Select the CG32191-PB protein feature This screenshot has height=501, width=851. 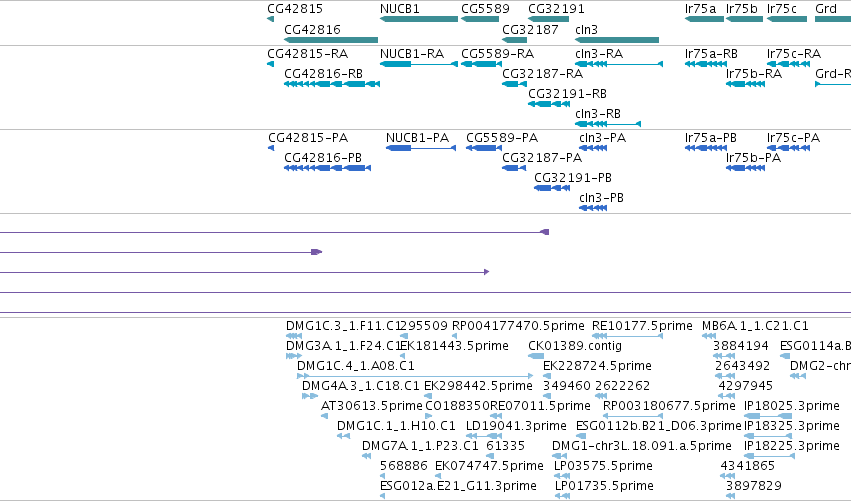click(552, 188)
